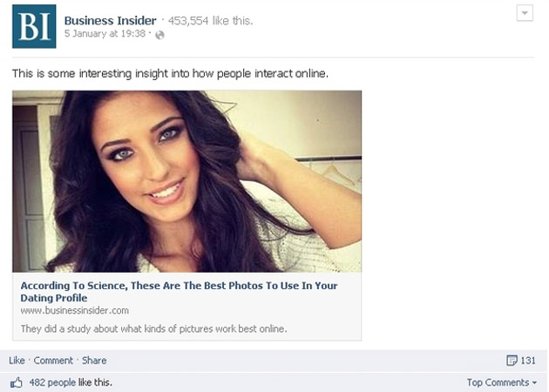
Task: Open the article photo thumbnail
Action: coord(187,181)
